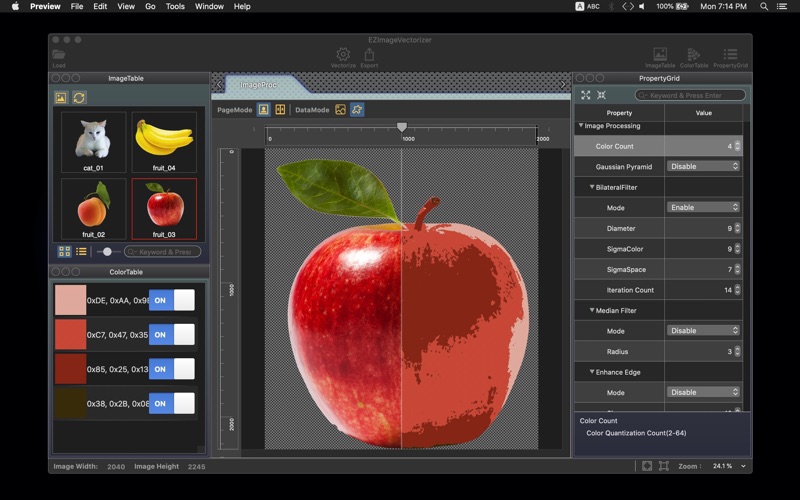
Task: Open the Notification Center menu icon
Action: 781,7
